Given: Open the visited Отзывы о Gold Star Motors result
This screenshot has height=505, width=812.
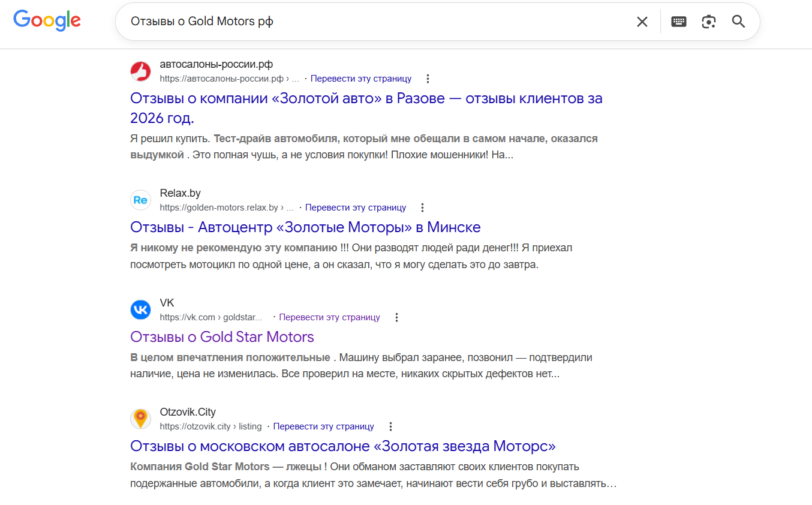Looking at the screenshot, I should (222, 336).
